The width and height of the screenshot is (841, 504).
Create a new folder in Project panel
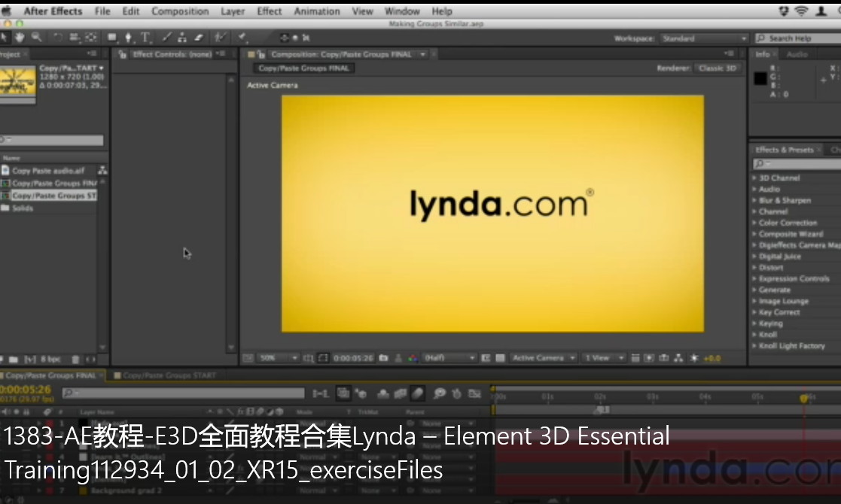pos(14,360)
